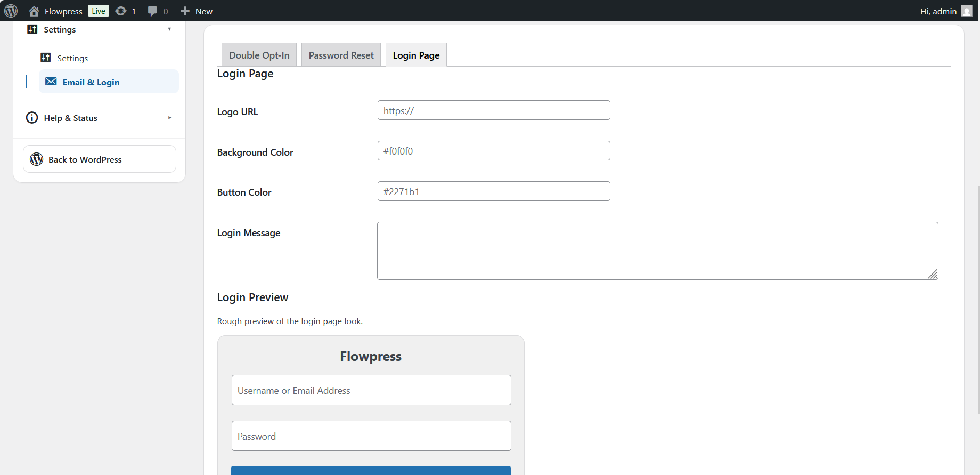
Task: Collapse the Settings section arrow
Action: [x=169, y=29]
